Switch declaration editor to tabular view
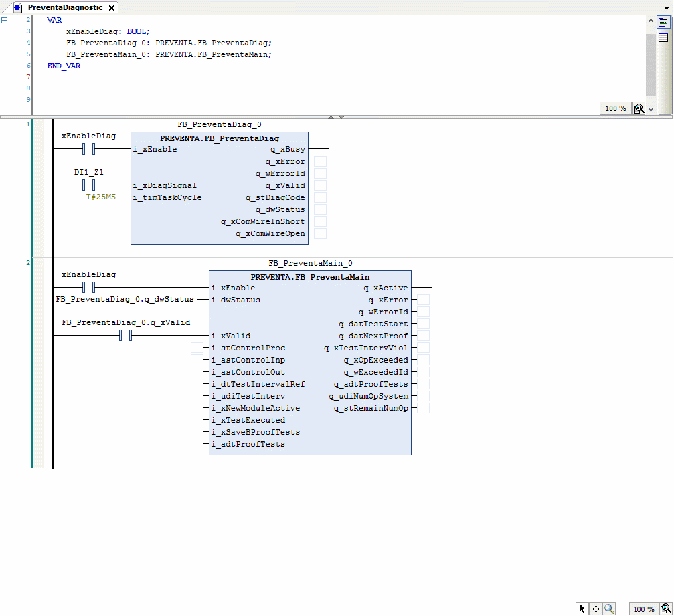 [x=663, y=37]
